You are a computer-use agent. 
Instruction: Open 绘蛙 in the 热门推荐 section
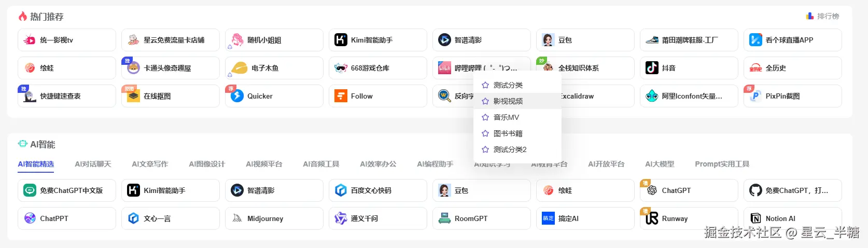click(67, 68)
